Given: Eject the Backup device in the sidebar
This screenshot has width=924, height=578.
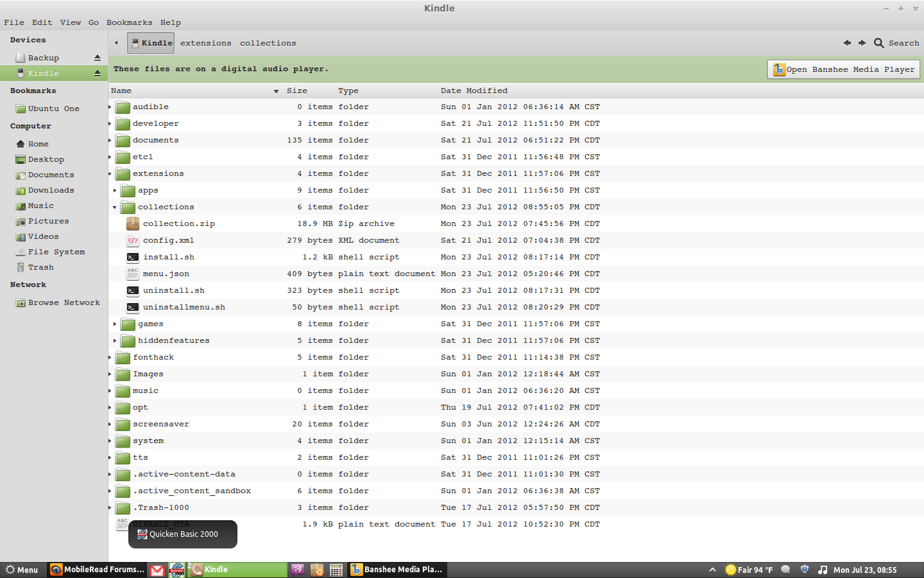Looking at the screenshot, I should pyautogui.click(x=98, y=58).
